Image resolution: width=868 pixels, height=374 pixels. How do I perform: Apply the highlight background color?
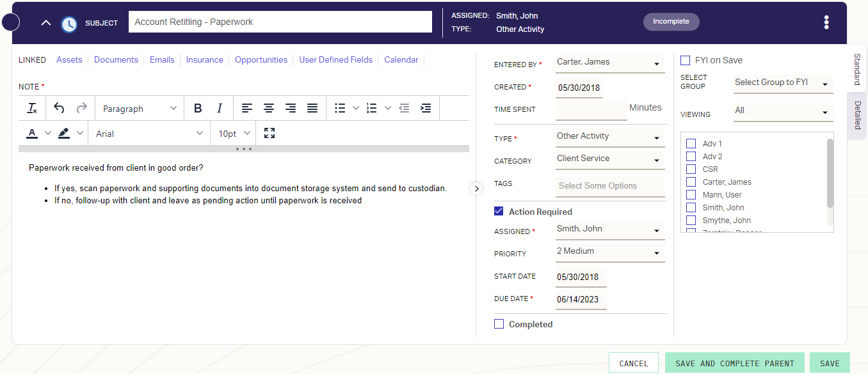pyautogui.click(x=63, y=134)
